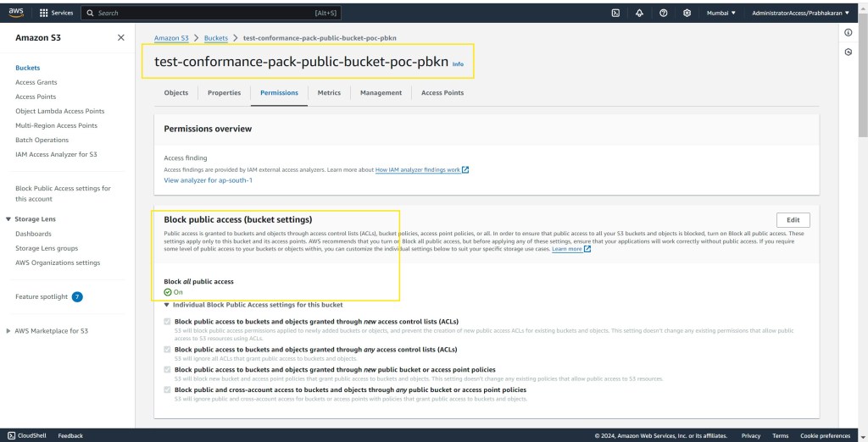Open the notifications bell icon

pos(639,13)
